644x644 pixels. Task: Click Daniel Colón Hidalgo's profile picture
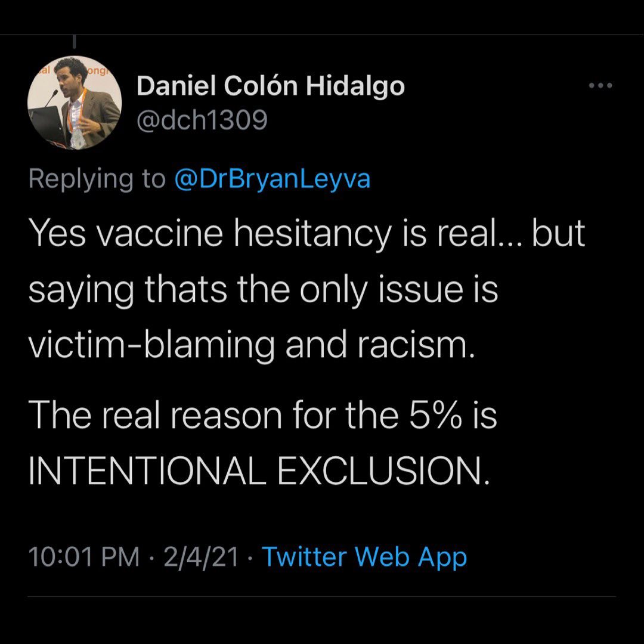pyautogui.click(x=75, y=103)
